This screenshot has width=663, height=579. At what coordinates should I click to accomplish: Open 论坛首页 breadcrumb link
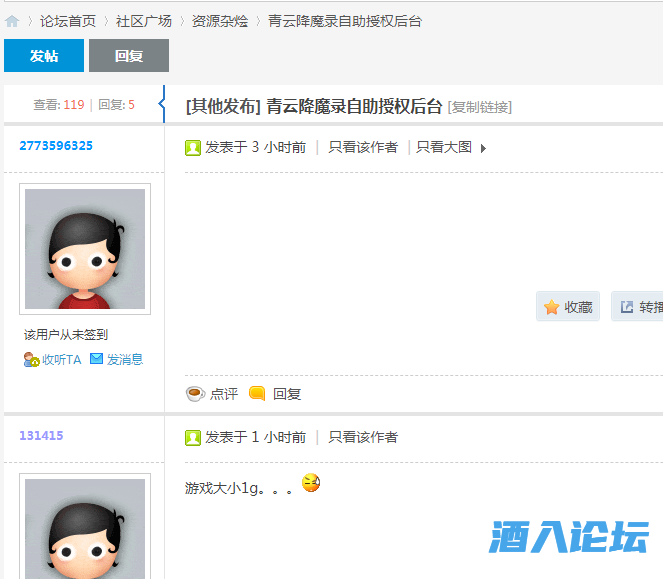point(68,21)
